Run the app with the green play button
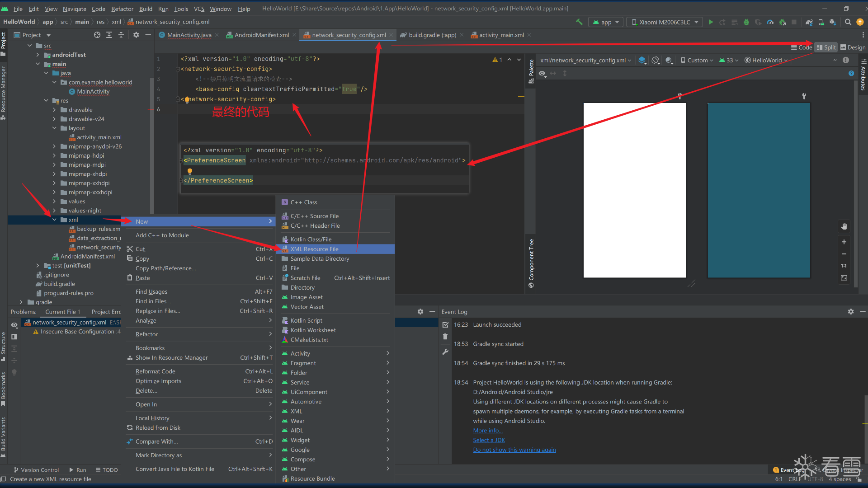868x488 pixels. coord(711,22)
